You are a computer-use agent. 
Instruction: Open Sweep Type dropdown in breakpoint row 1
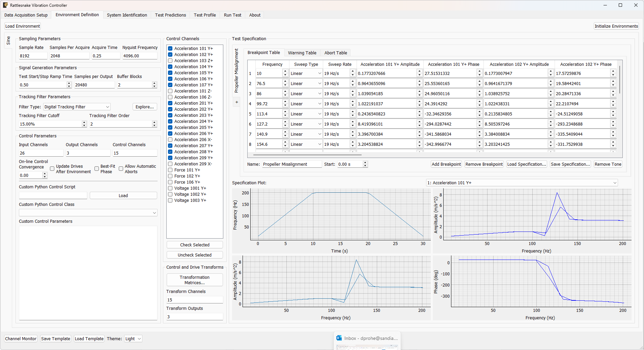click(x=306, y=74)
